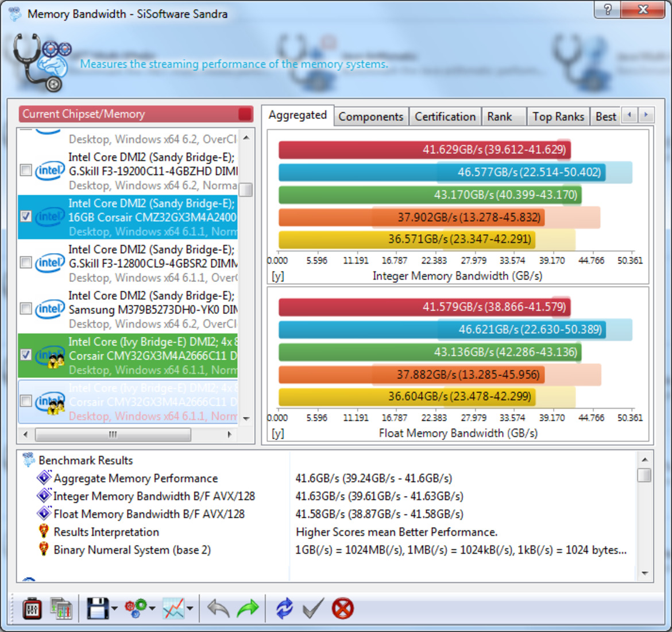Click the Benchmark Results header icon
This screenshot has width=672, height=632.
tap(29, 460)
